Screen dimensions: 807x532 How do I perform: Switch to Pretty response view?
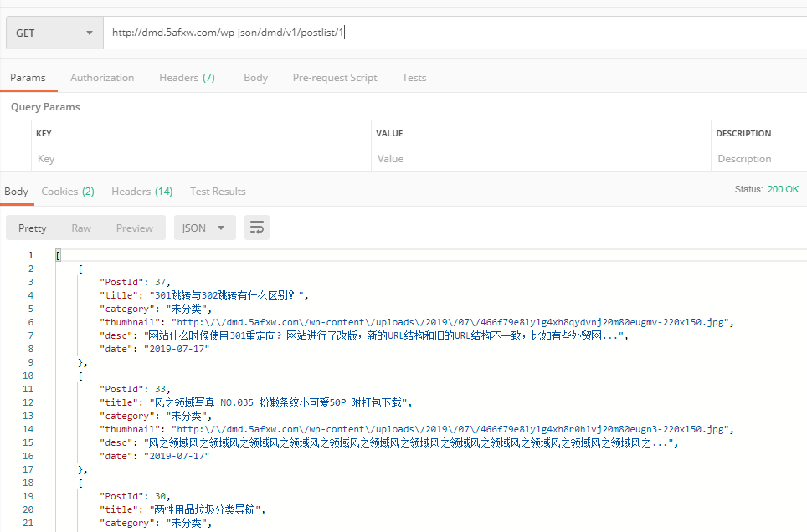coord(32,227)
